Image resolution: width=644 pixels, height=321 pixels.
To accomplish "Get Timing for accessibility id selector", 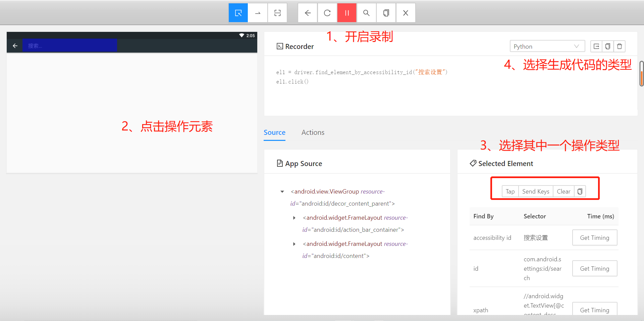I will click(595, 237).
